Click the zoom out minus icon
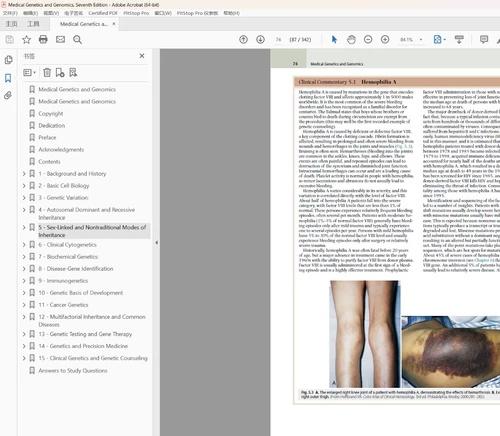The width and height of the screenshot is (500, 436). pyautogui.click(x=368, y=39)
